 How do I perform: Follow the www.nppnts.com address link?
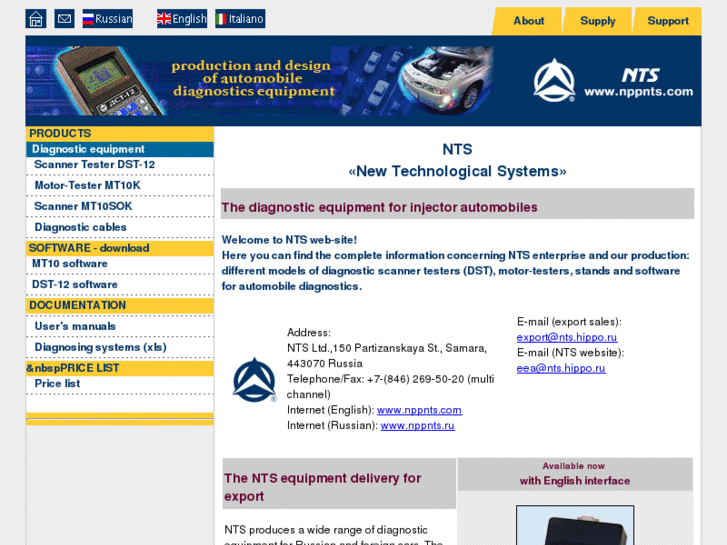[419, 410]
